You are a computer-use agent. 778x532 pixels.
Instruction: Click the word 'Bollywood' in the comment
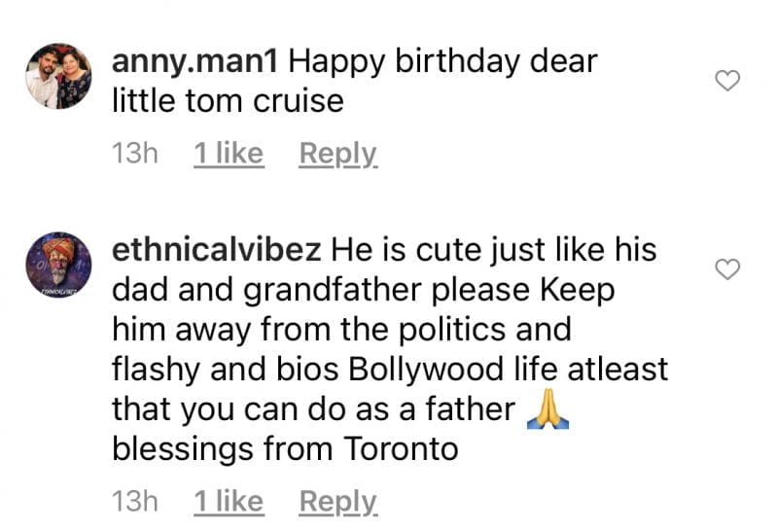point(426,371)
